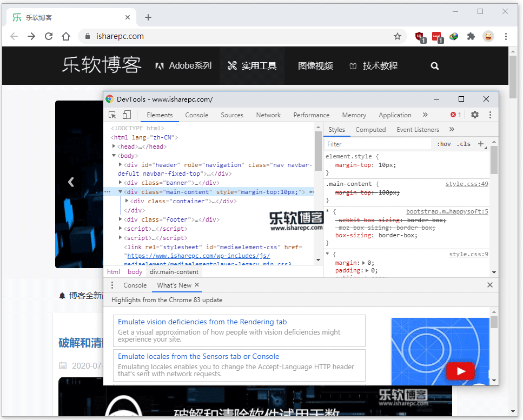
Task: Open the style.css:9 source link
Action: point(468,254)
